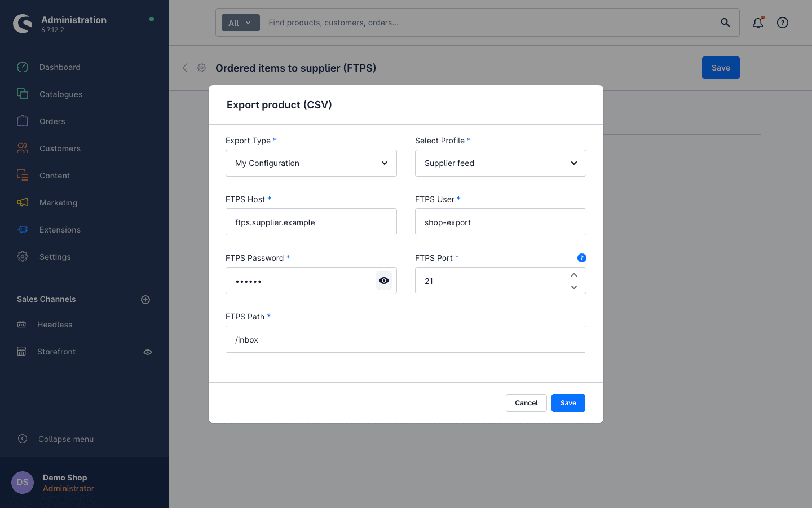Screen dimensions: 812x508
Task: Cancel the export dialog
Action: tap(526, 403)
